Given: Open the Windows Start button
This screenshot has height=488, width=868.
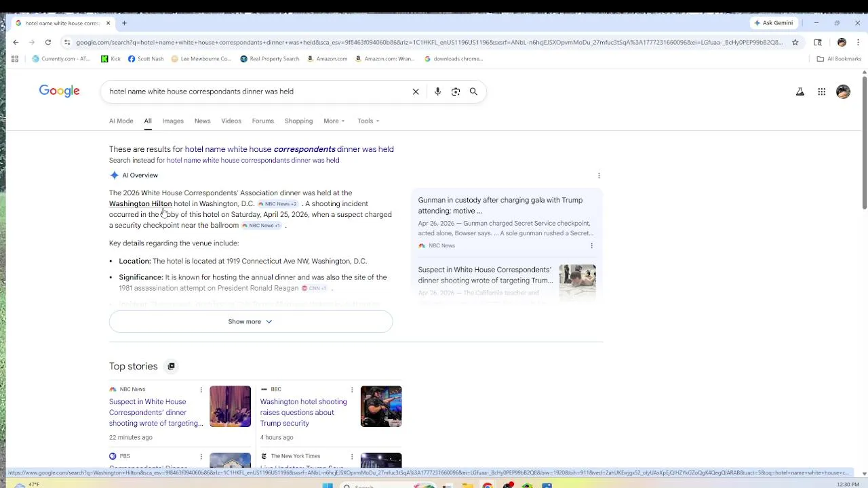Looking at the screenshot, I should [328, 485].
